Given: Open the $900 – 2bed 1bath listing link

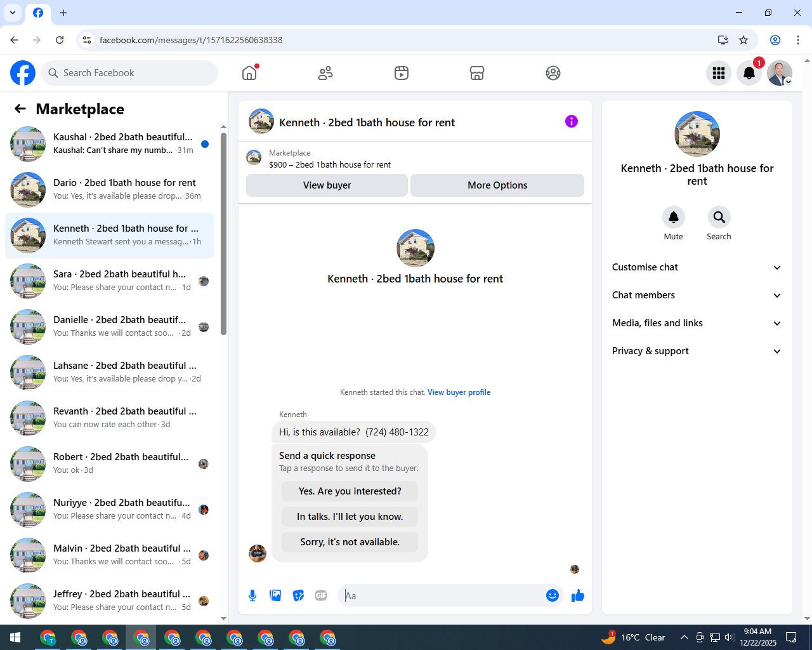Looking at the screenshot, I should [x=330, y=164].
